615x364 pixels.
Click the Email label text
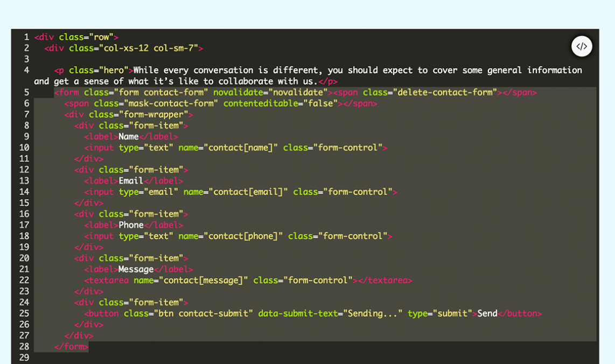pyautogui.click(x=131, y=181)
